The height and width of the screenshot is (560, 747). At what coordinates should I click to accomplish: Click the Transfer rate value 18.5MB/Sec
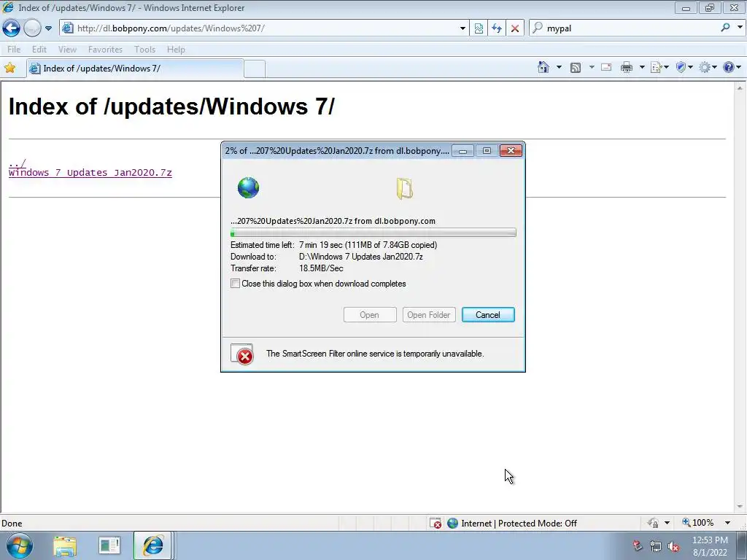(321, 268)
